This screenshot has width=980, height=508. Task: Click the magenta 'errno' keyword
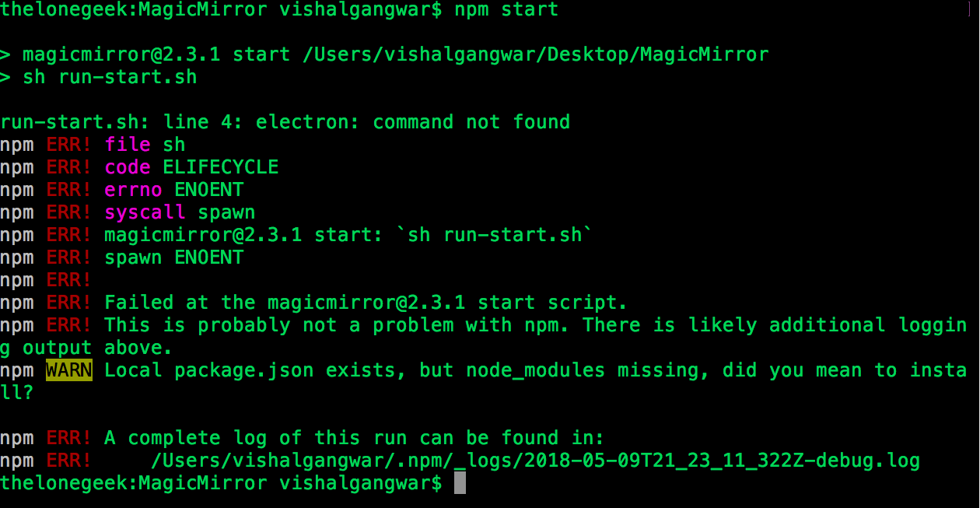point(133,190)
